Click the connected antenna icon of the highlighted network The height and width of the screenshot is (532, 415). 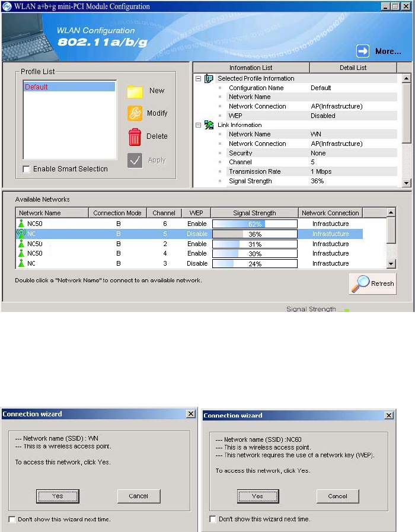tap(21, 234)
